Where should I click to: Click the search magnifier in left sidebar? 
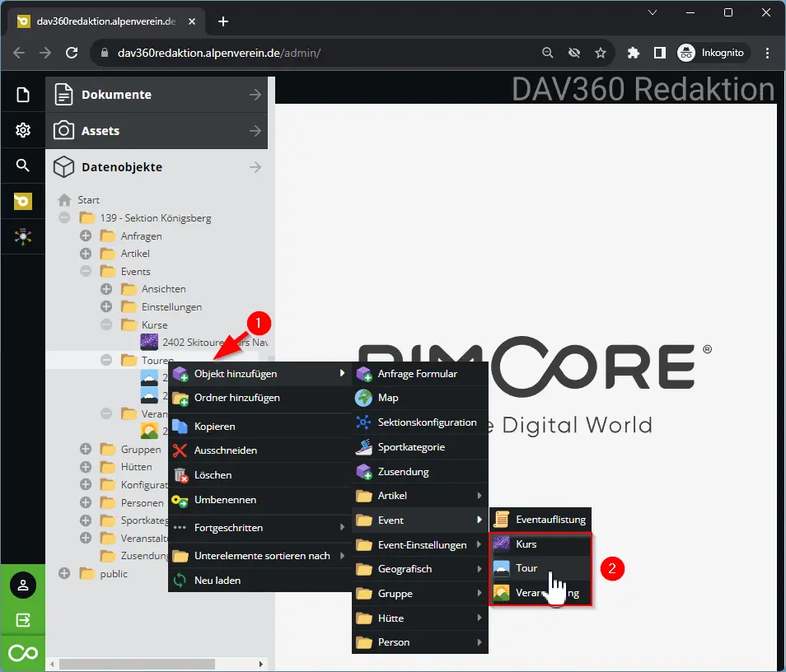pyautogui.click(x=23, y=166)
